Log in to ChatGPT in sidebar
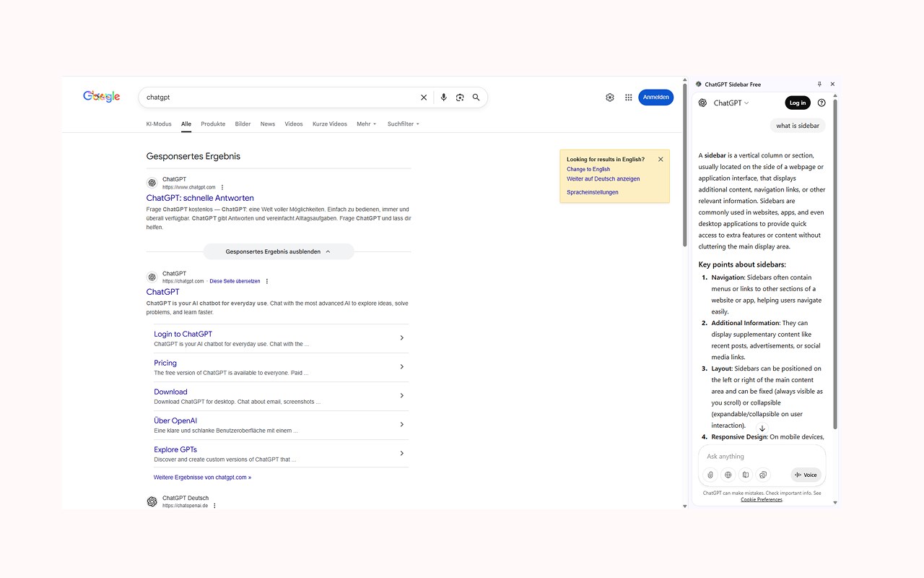The image size is (924, 578). point(798,103)
